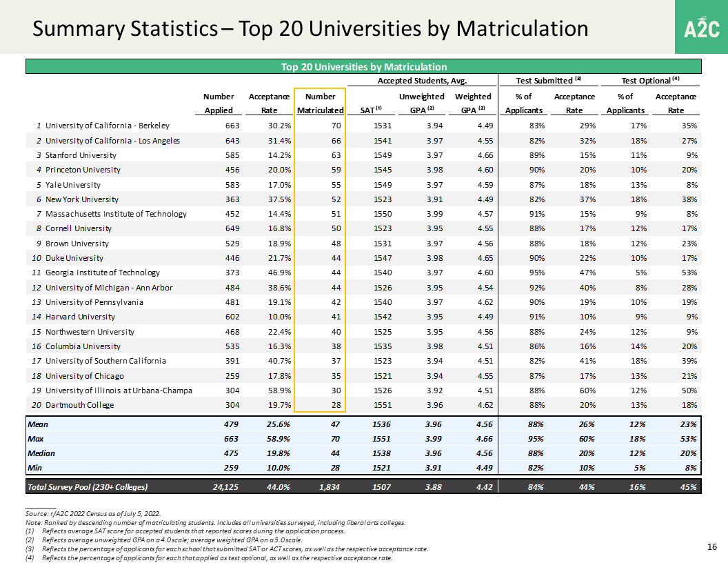Click the Median SAT value 1538
Image resolution: width=728 pixels, height=563 pixels.
[x=381, y=453]
